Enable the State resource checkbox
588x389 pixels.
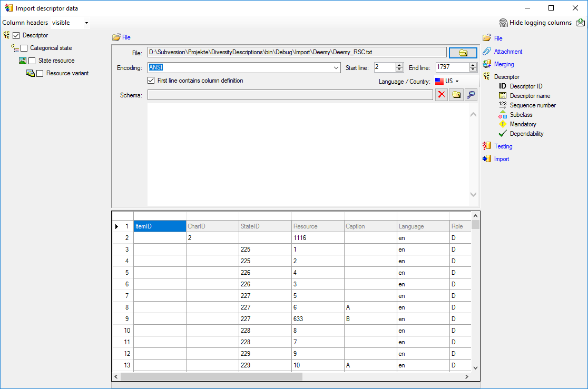tap(32, 61)
